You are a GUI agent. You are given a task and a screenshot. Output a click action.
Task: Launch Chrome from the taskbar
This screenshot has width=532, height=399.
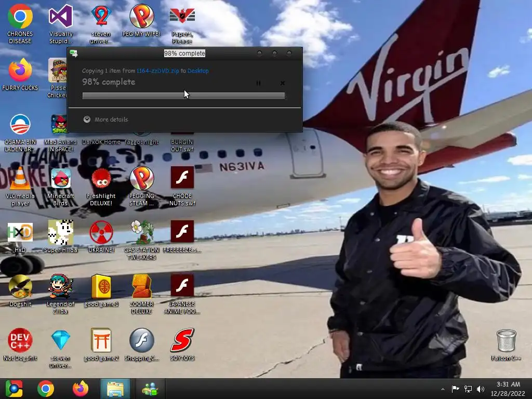point(46,389)
